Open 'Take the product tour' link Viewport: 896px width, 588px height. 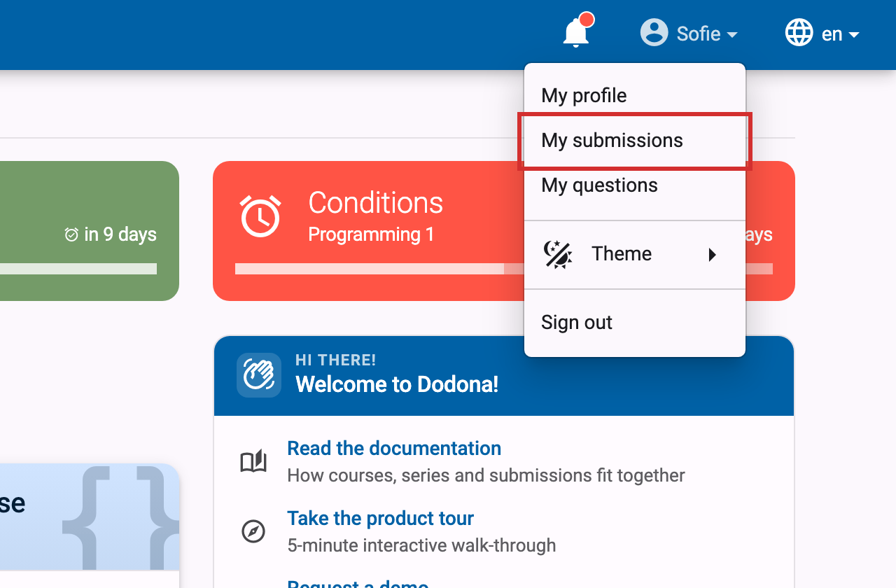coord(380,518)
